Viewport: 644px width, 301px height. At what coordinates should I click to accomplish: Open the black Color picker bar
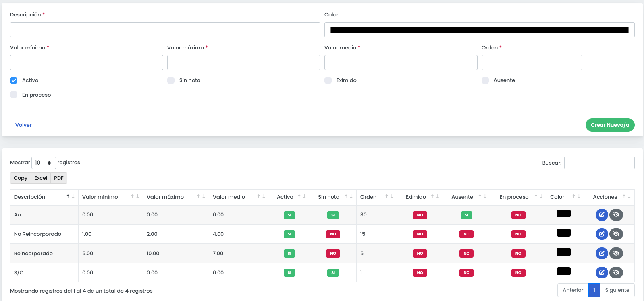(480, 30)
